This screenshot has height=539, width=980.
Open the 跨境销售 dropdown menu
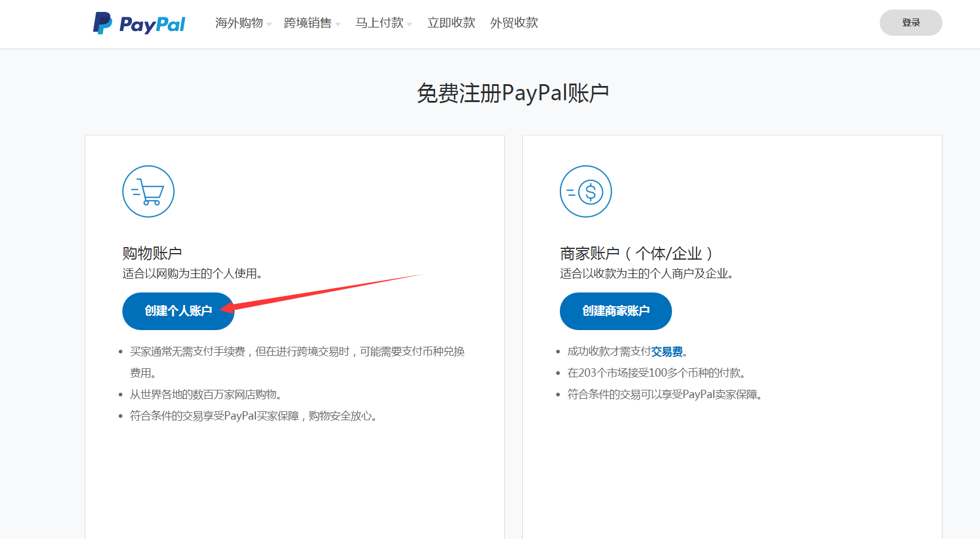pyautogui.click(x=311, y=23)
